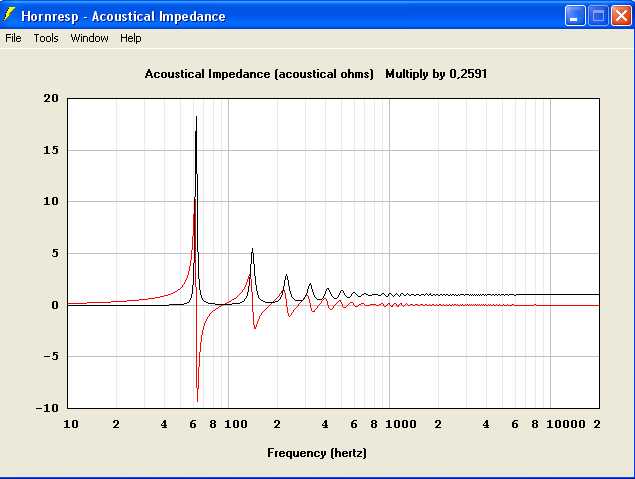Click the third black peak above 200 Hz
Image resolution: width=635 pixels, height=479 pixels.
(286, 276)
